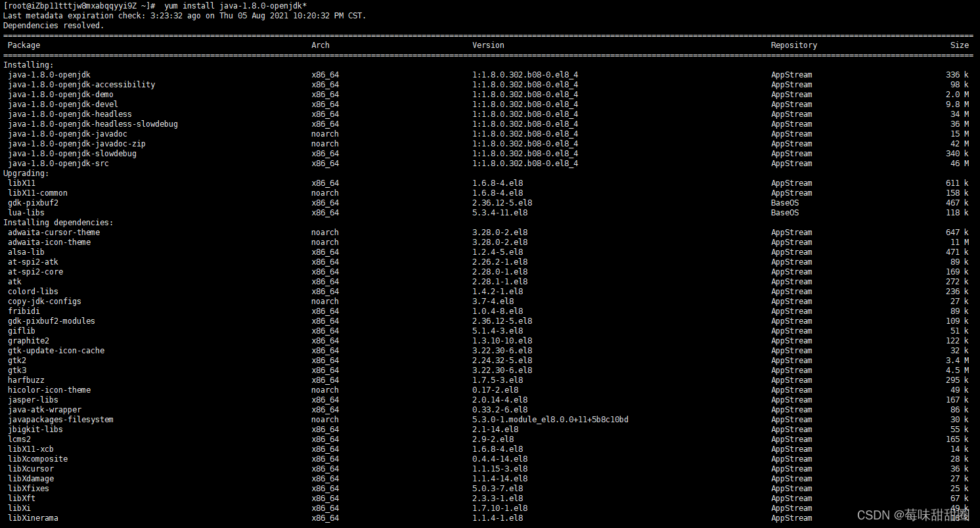Select the harfbuzz package name
Image resolution: width=980 pixels, height=528 pixels.
point(26,380)
